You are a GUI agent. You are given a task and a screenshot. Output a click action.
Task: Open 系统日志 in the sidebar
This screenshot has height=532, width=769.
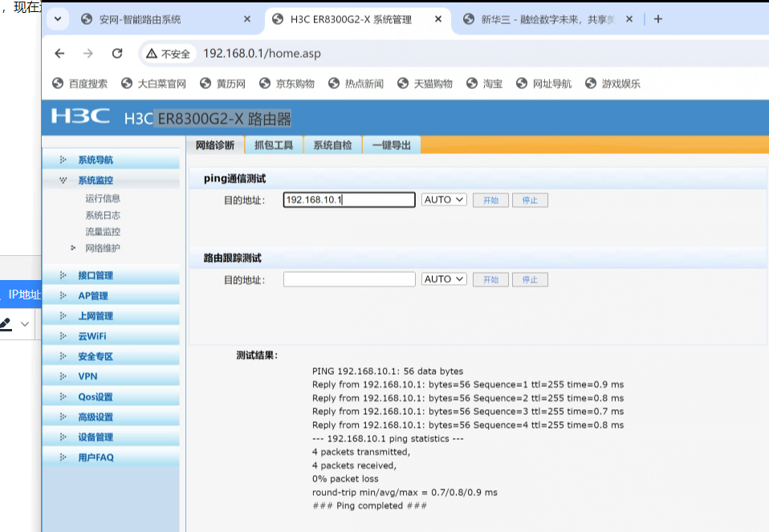coord(103,215)
